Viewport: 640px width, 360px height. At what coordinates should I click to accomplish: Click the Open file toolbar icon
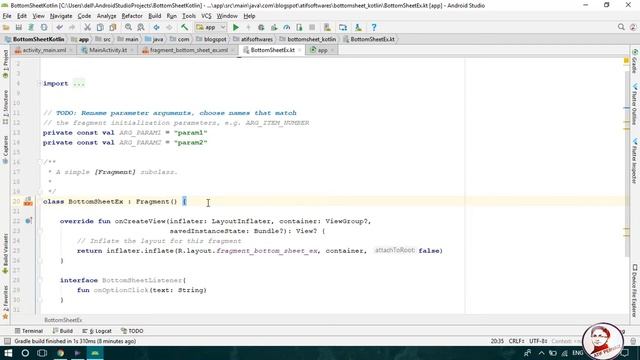click(6, 27)
